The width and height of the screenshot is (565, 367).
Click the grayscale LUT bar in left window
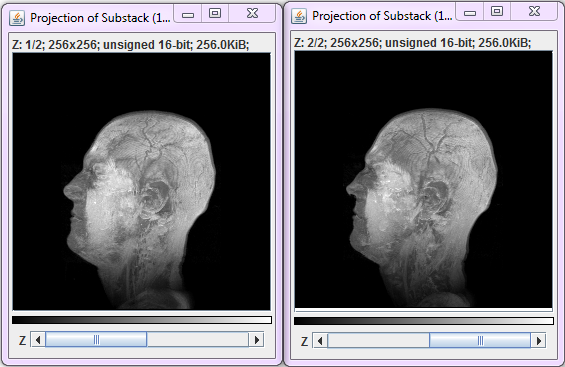(x=142, y=320)
